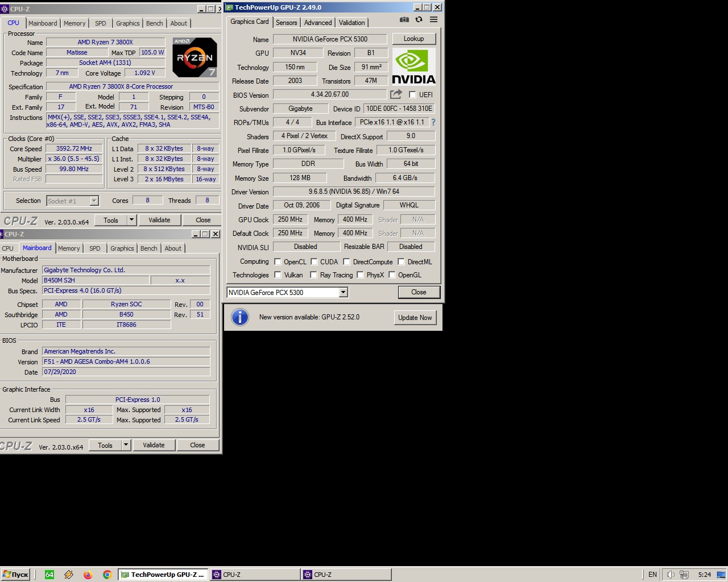Click the GPU Name field NVIDIA GeForce PCX 5300
728x582 pixels.
click(x=330, y=39)
